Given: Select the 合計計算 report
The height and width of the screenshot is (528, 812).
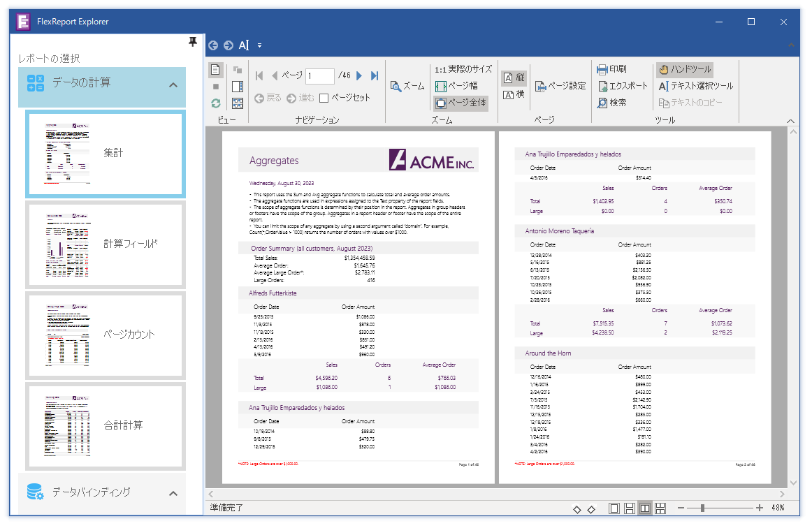Looking at the screenshot, I should [x=105, y=425].
